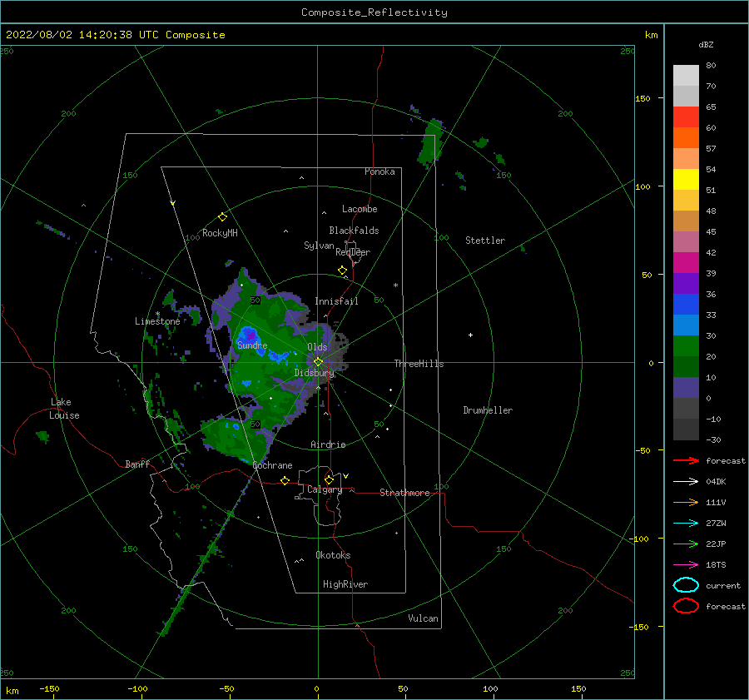Click the HighRiver town label
Screen dimensions: 749x700
(345, 584)
